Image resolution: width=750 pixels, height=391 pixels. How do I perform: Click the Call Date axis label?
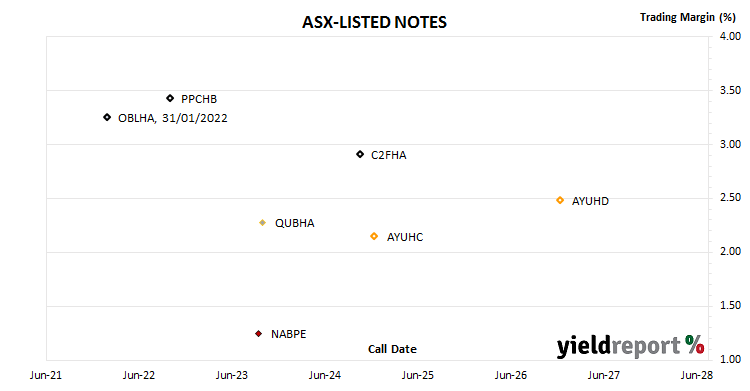pos(392,349)
